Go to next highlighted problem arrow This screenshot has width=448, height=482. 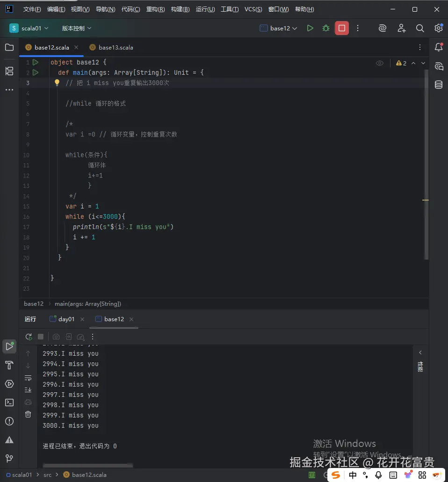click(423, 63)
